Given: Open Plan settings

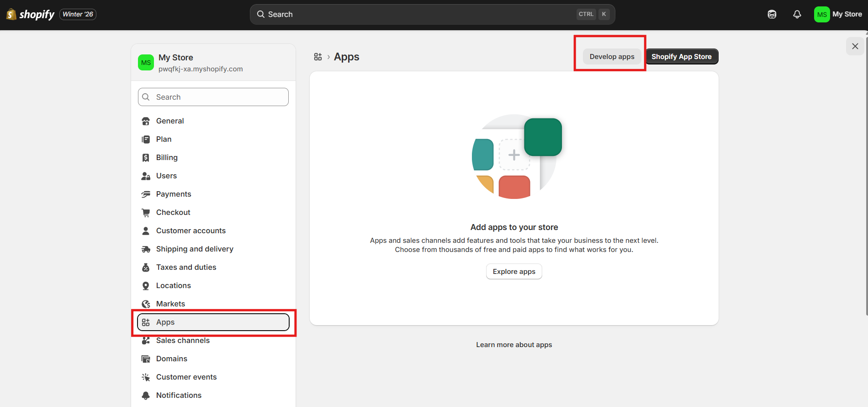Looking at the screenshot, I should point(213,139).
